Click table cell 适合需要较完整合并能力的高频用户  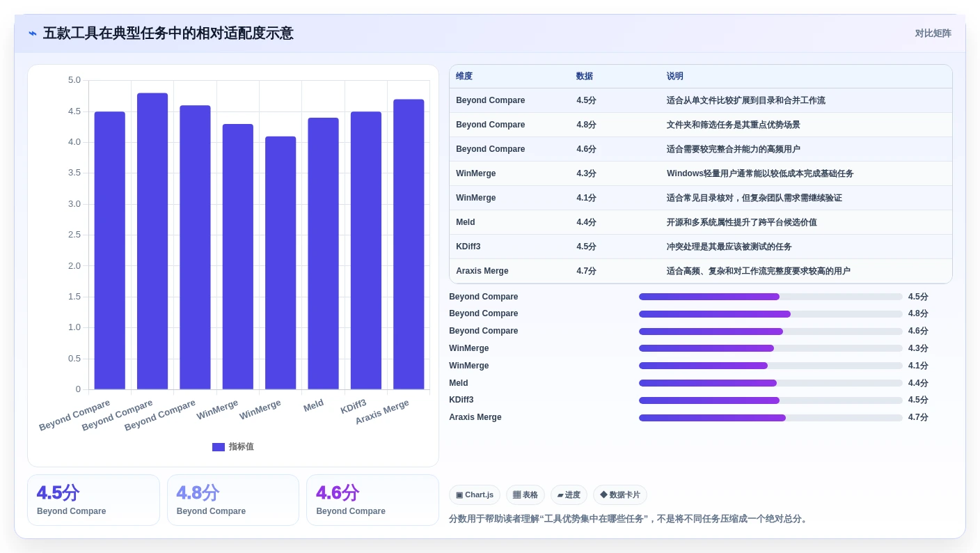coord(734,149)
